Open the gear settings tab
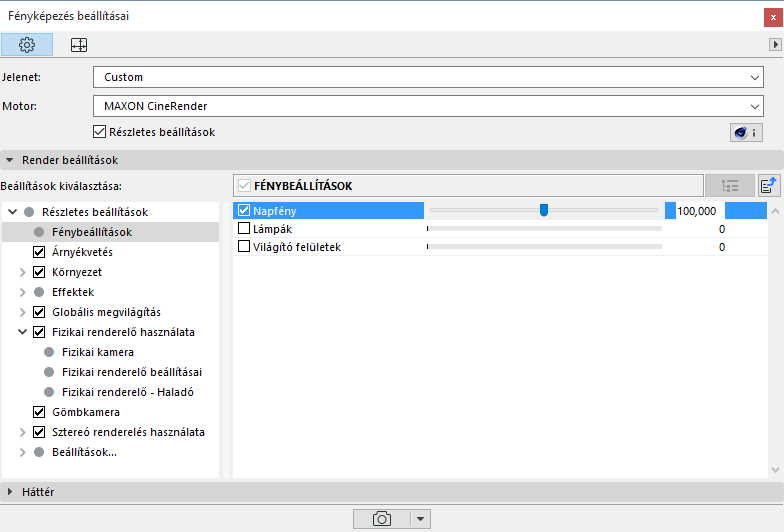The width and height of the screenshot is (784, 532). pyautogui.click(x=27, y=45)
